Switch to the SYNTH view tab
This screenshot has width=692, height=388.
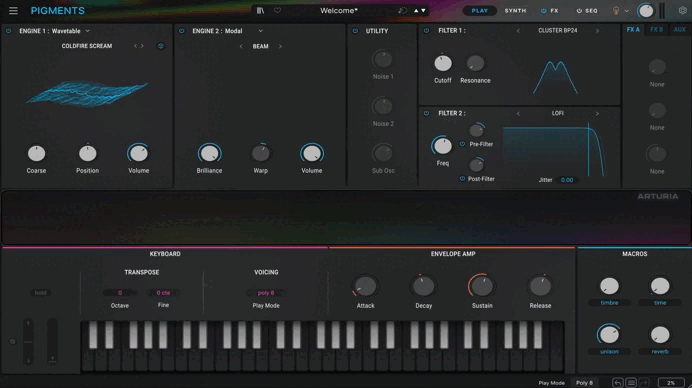pyautogui.click(x=515, y=11)
